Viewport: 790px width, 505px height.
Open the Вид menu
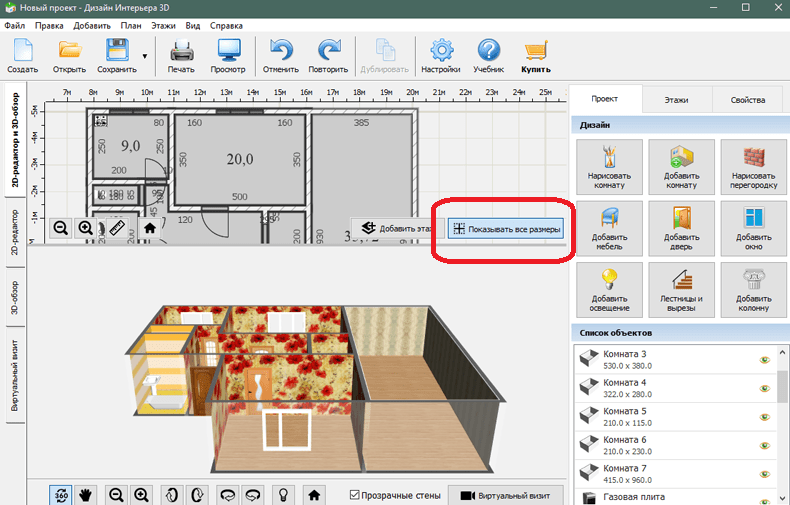[x=192, y=26]
